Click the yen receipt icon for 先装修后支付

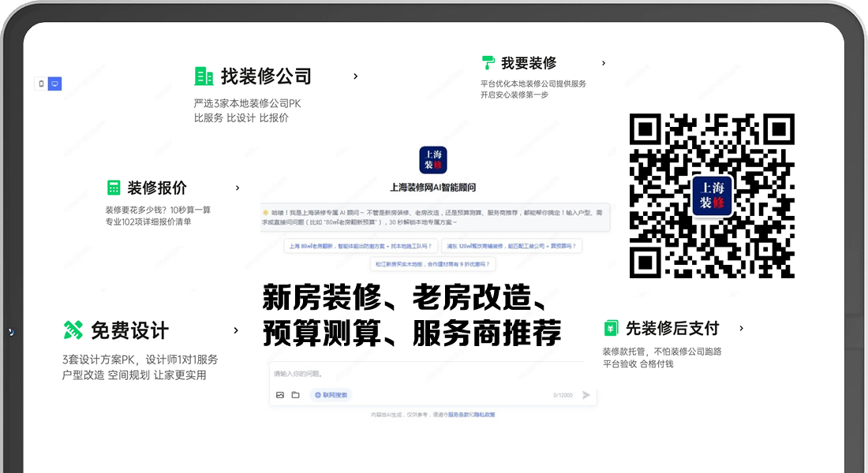point(611,328)
